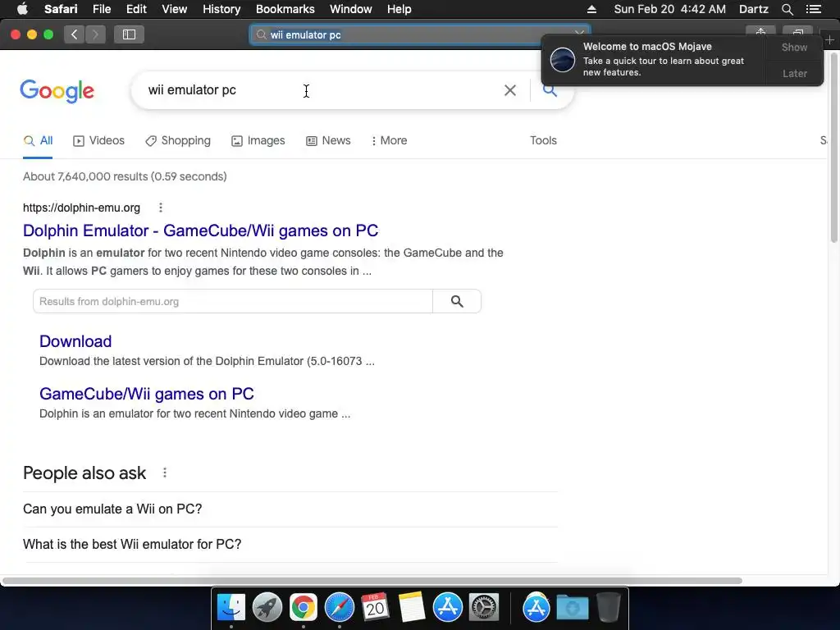Viewport: 840px width, 630px height.
Task: Click Safari compass icon in Dock
Action: coord(339,608)
